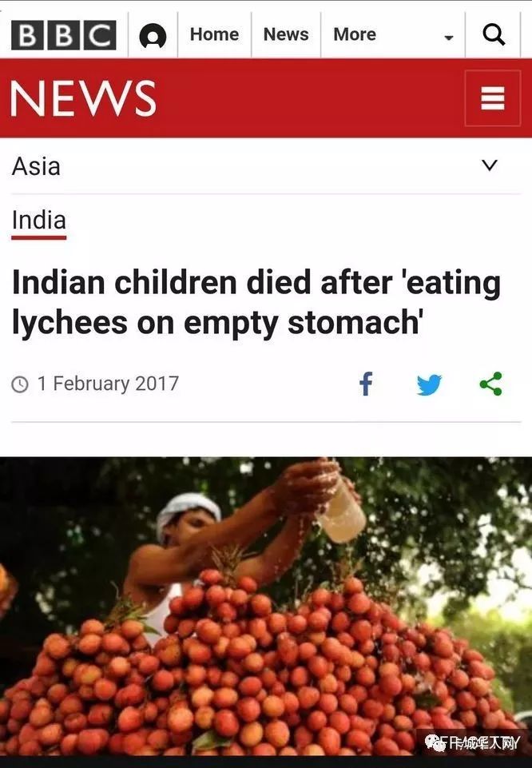
Task: Expand the Asia section chevron
Action: click(x=490, y=165)
